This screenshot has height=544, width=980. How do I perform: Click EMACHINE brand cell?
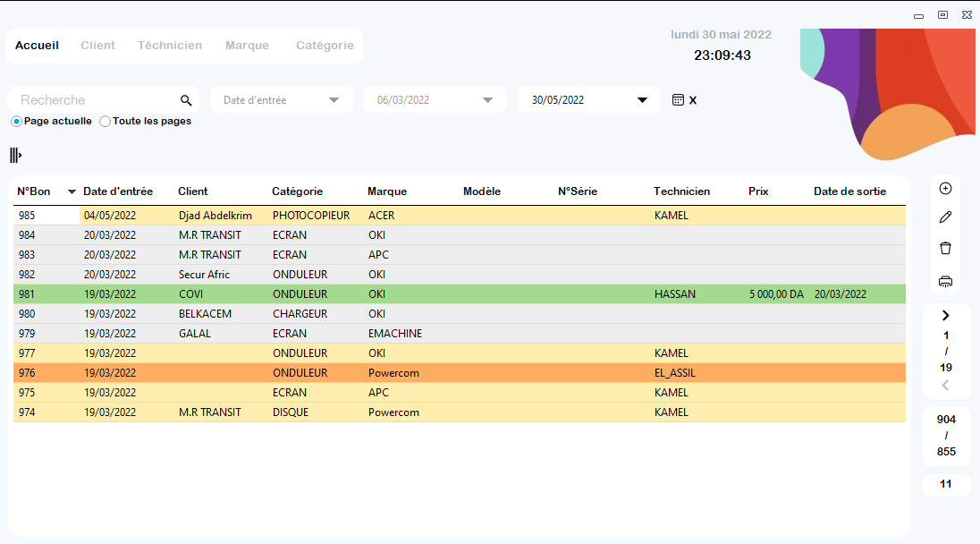point(395,333)
